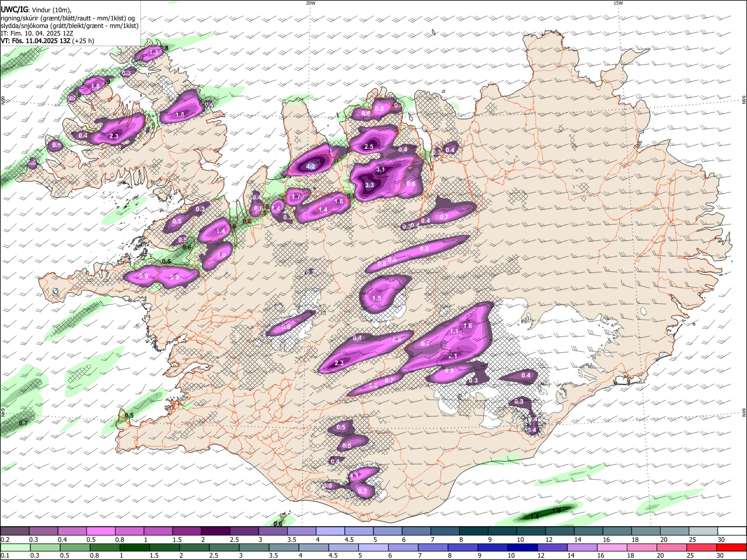Image resolution: width=747 pixels, height=560 pixels.
Task: Click the pale pink 16–18 rain swatch
Action: [x=611, y=547]
